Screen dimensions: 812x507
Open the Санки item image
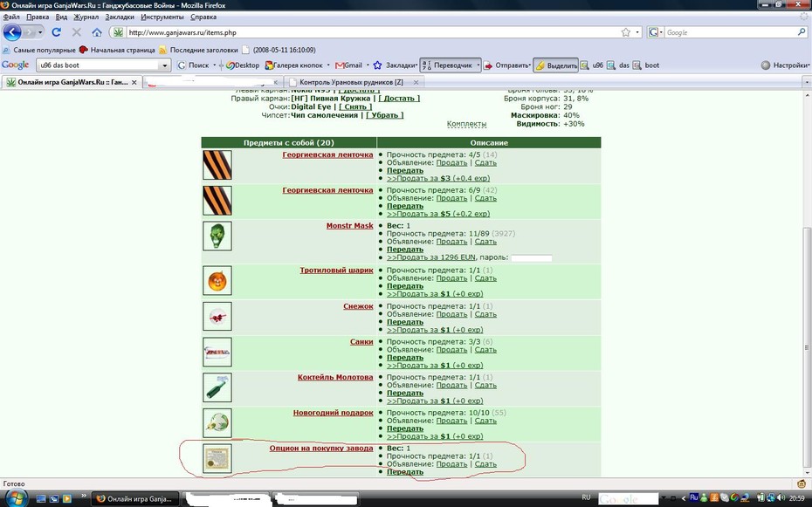[217, 353]
